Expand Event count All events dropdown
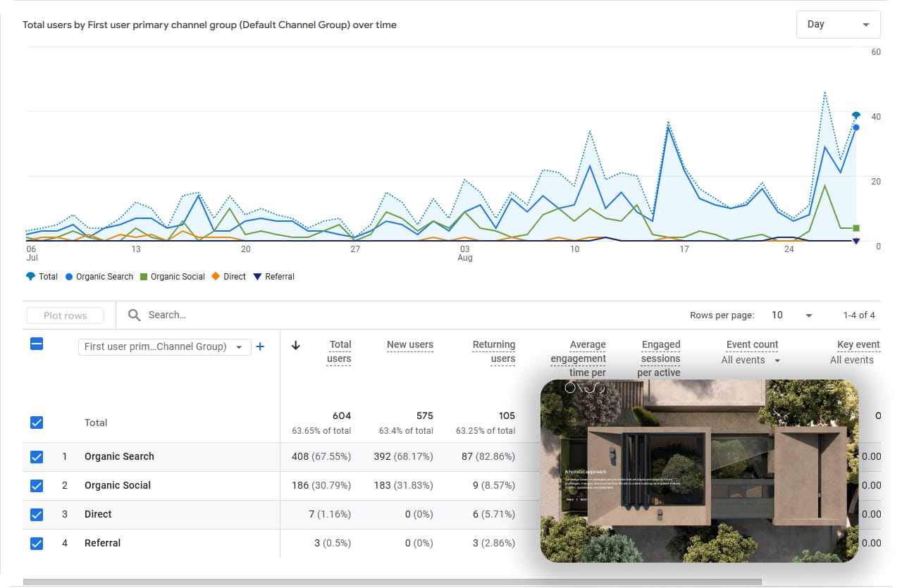The image size is (902, 588). point(751,360)
